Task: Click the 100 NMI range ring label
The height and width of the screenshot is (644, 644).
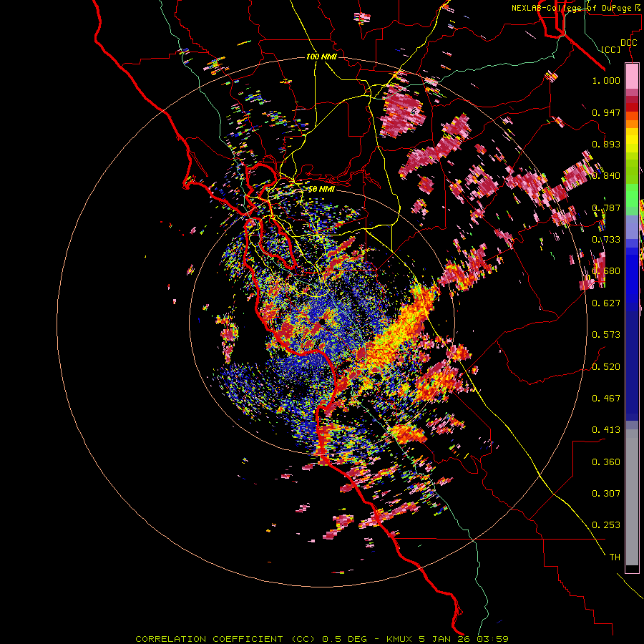Action: pos(321,57)
